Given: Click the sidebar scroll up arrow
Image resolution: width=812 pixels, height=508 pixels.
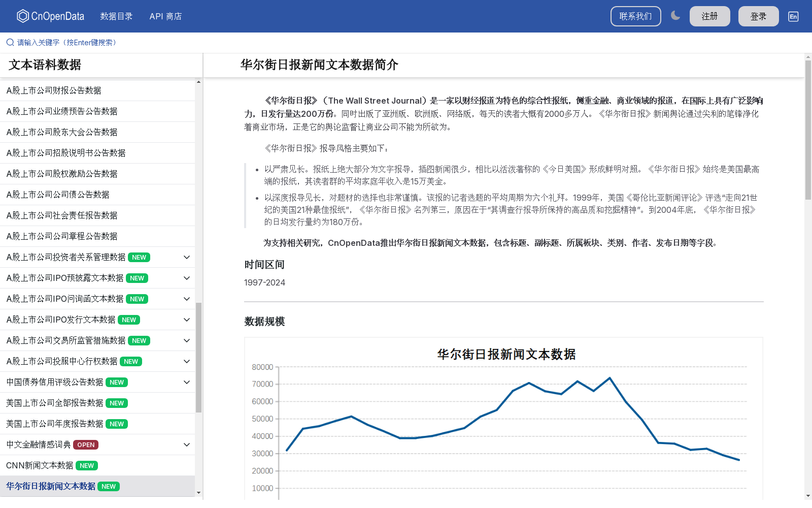Looking at the screenshot, I should click(x=198, y=82).
